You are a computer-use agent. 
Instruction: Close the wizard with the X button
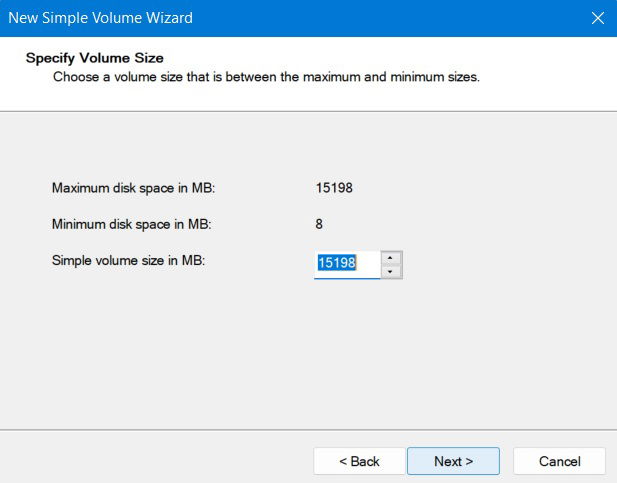coord(598,18)
